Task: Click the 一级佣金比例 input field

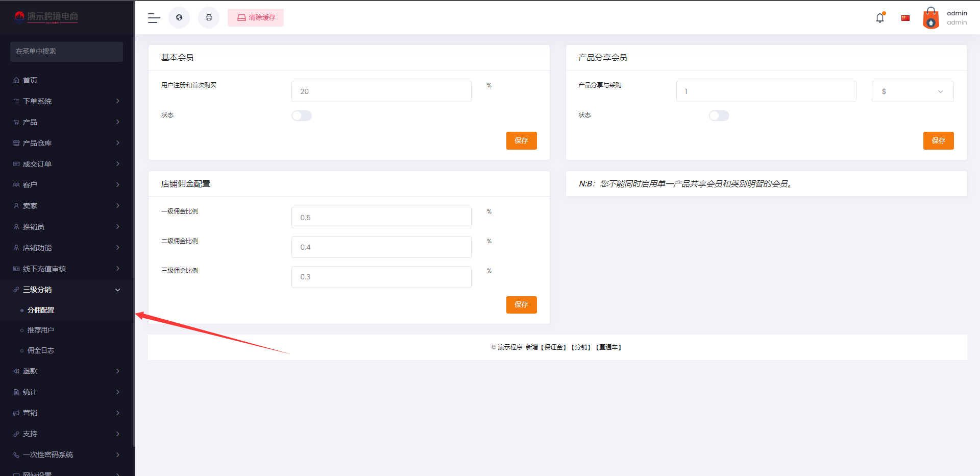Action: click(381, 218)
